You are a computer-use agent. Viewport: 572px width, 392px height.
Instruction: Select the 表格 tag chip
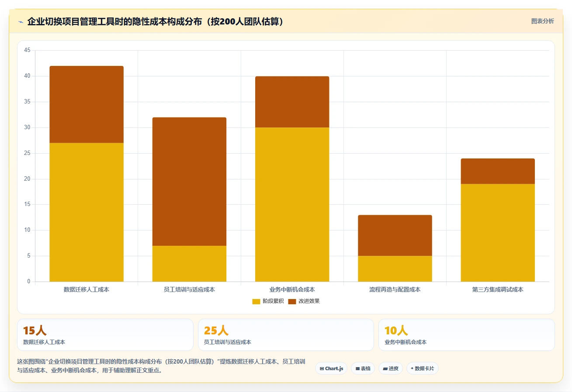click(x=363, y=368)
